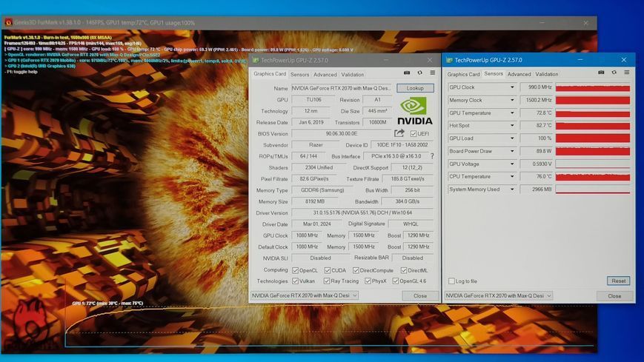Open the Board Power Draw sensor dropdown arrow
This screenshot has height=362, width=644.
[x=512, y=151]
